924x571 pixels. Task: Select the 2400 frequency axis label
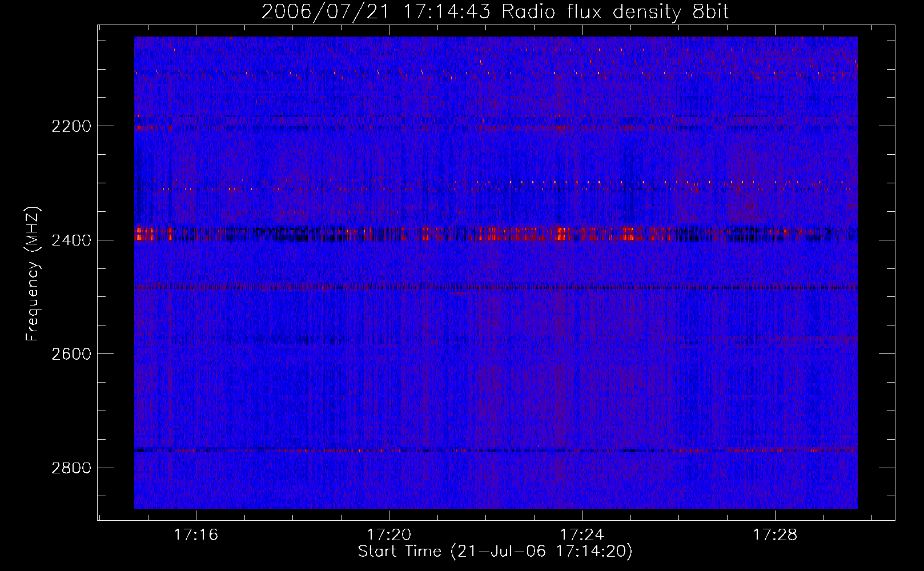[x=71, y=240]
